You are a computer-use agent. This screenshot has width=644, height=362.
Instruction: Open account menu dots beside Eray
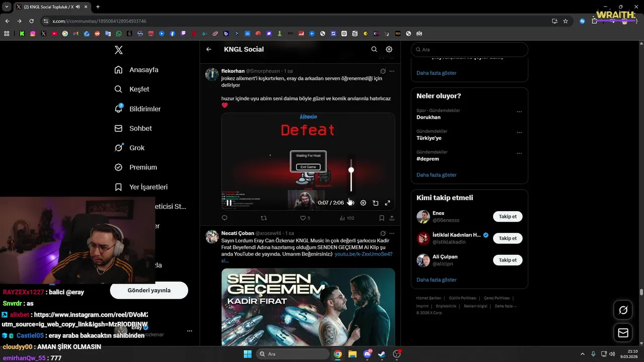coord(190,331)
